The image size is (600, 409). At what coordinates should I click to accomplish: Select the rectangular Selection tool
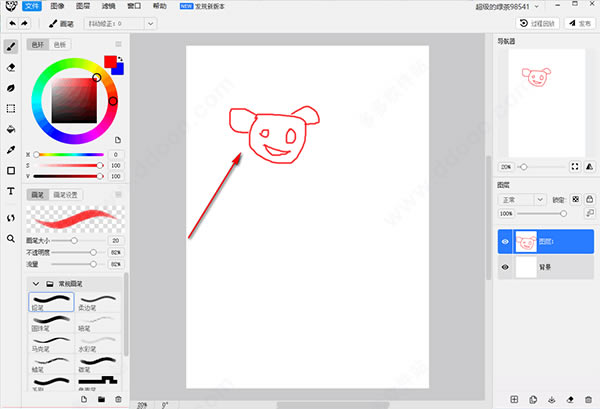11,108
